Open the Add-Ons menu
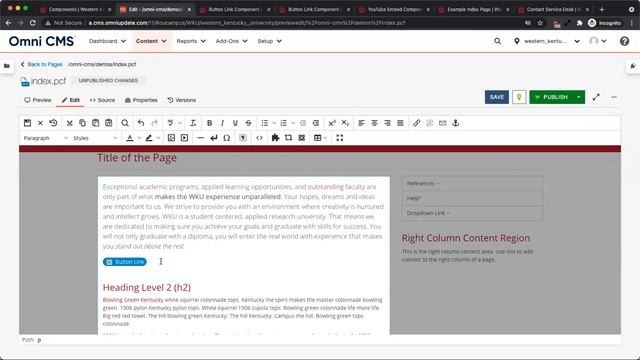Viewport: 640px width, 360px height. tap(231, 41)
